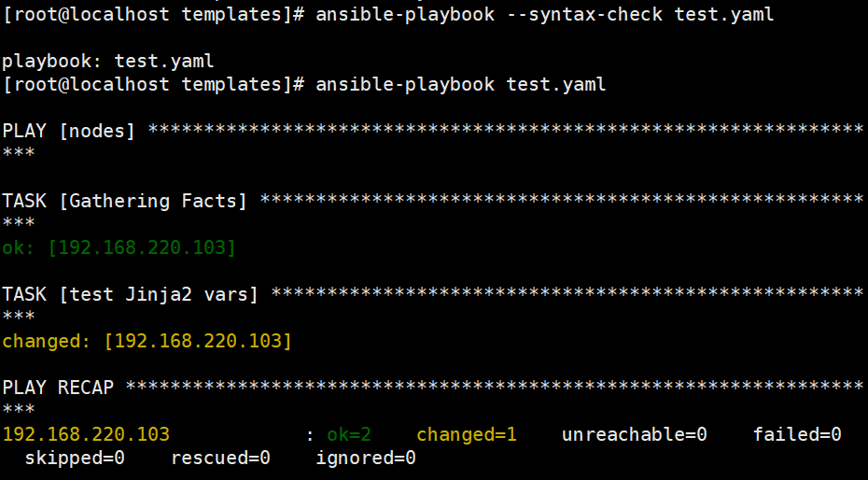This screenshot has height=480, width=868.
Task: Click the 'PLAY RECAP' header
Action: pyautogui.click(x=58, y=388)
